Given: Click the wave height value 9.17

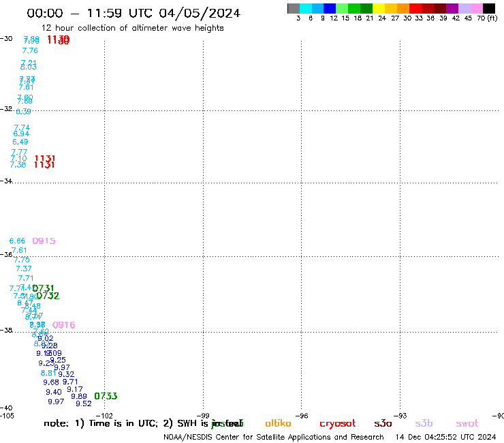Looking at the screenshot, I should [75, 390].
